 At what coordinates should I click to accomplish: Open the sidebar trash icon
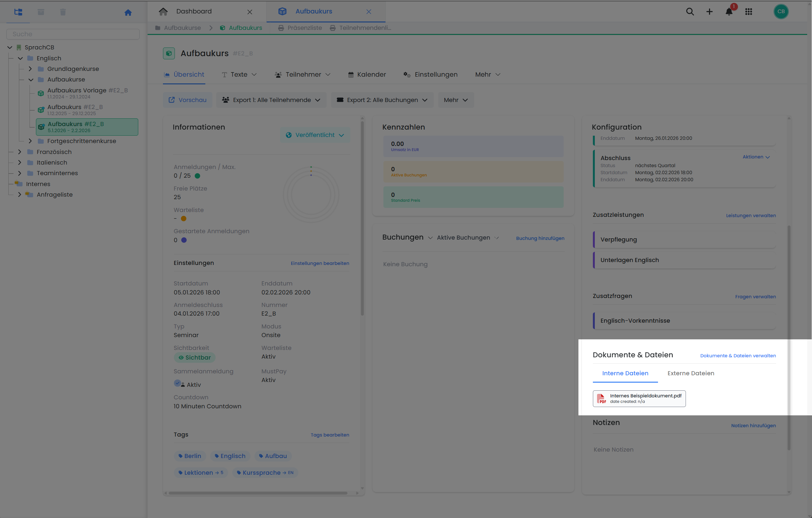pyautogui.click(x=63, y=12)
